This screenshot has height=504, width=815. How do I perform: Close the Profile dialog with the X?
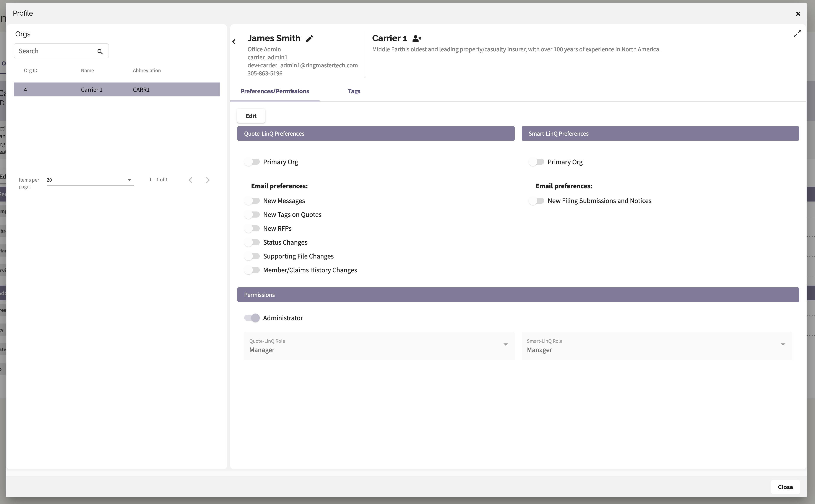[798, 14]
